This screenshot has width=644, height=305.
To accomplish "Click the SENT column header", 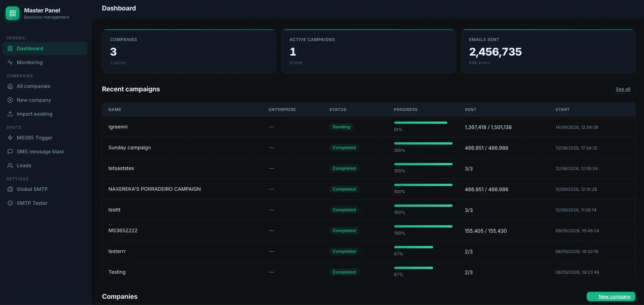I will (470, 109).
